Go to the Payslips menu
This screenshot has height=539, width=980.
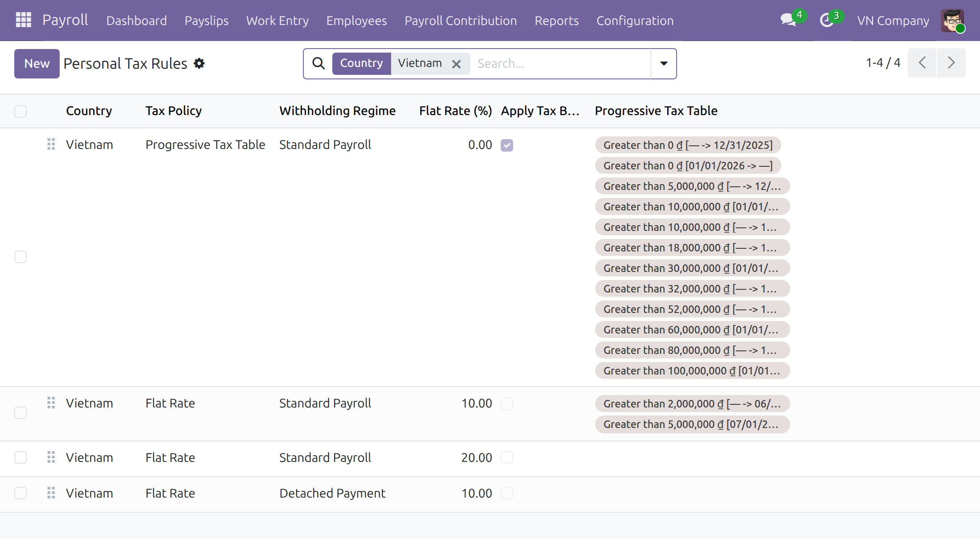coord(206,21)
